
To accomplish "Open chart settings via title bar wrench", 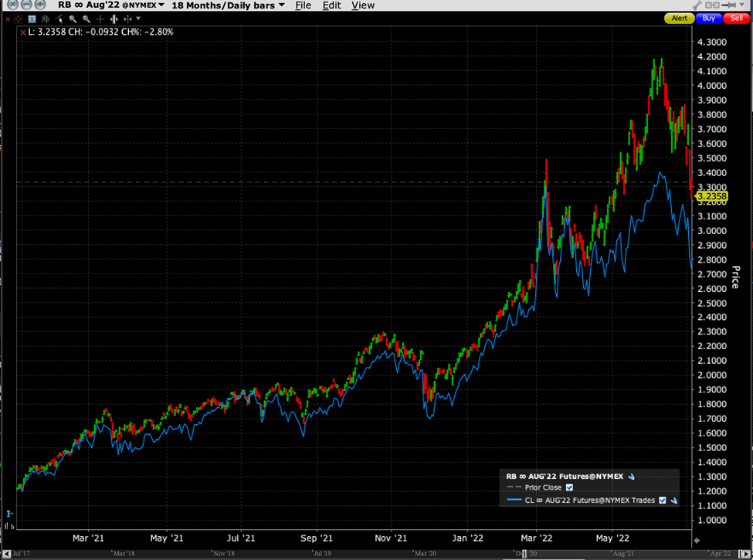I will point(697,5).
